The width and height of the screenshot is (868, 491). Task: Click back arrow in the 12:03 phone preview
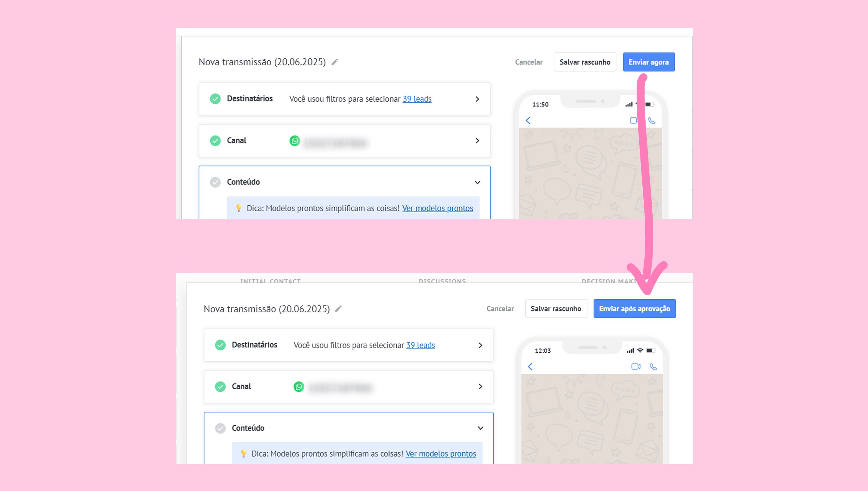click(530, 367)
